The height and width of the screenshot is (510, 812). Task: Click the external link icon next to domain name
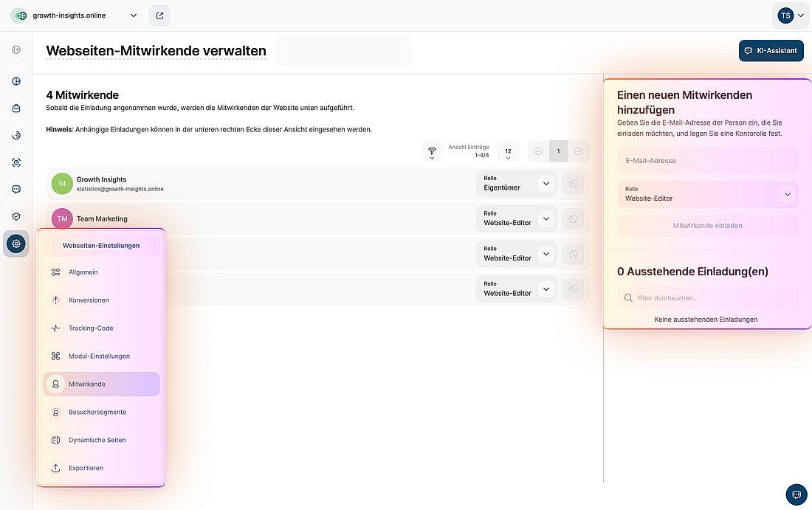(159, 15)
